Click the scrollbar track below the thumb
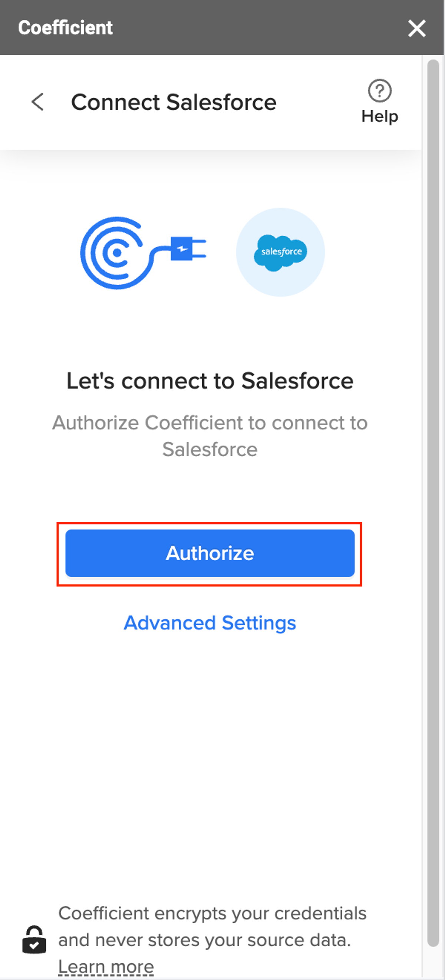Image resolution: width=445 pixels, height=980 pixels. [433, 963]
